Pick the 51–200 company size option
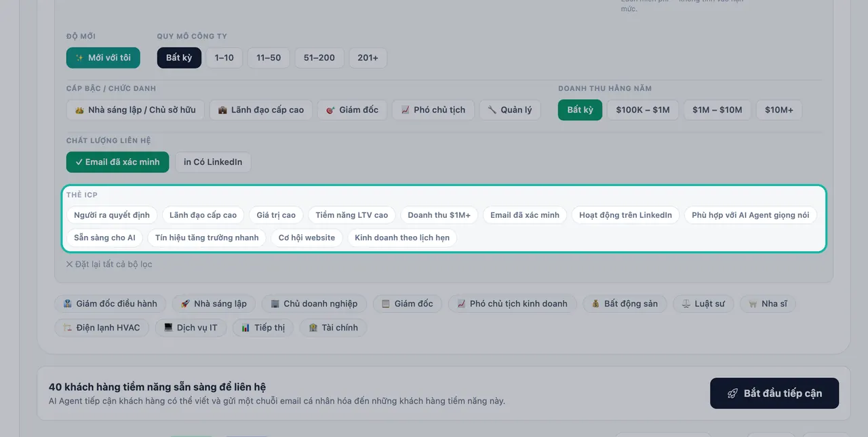868x437 pixels. coord(319,58)
